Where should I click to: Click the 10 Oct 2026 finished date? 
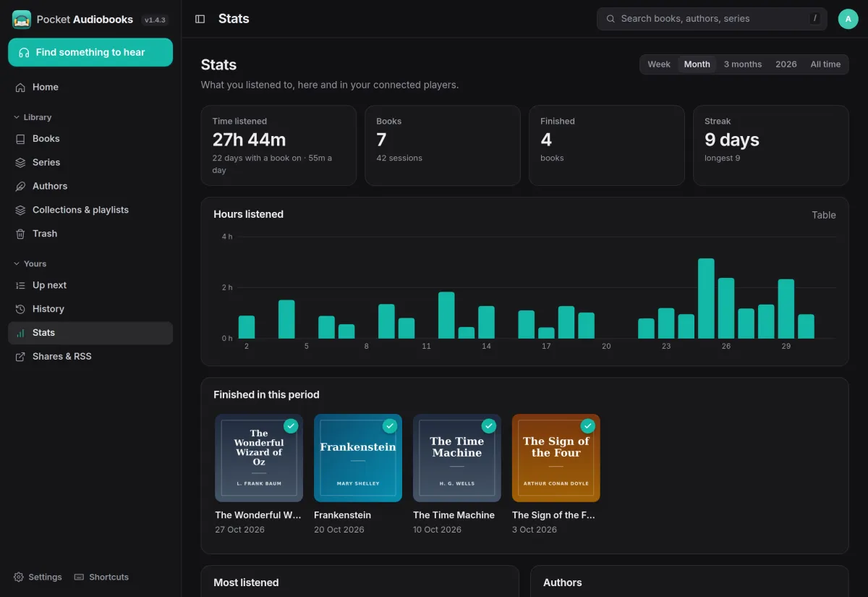(x=438, y=530)
